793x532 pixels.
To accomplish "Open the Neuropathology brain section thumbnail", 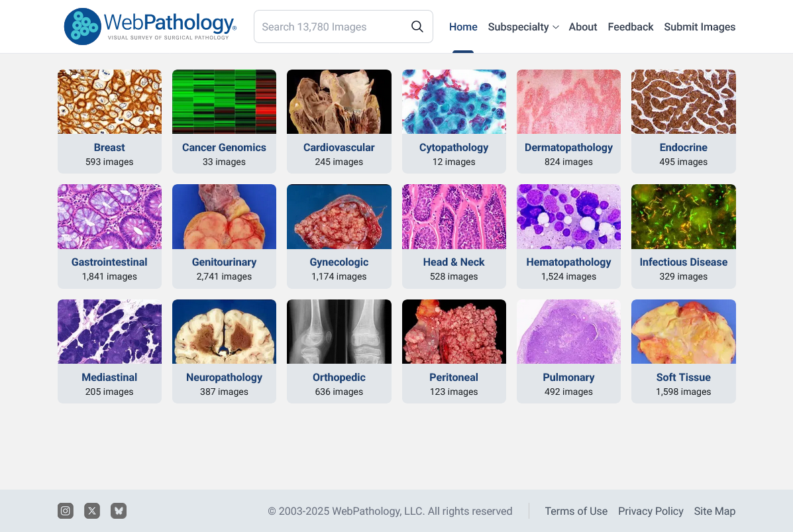I will pyautogui.click(x=224, y=331).
